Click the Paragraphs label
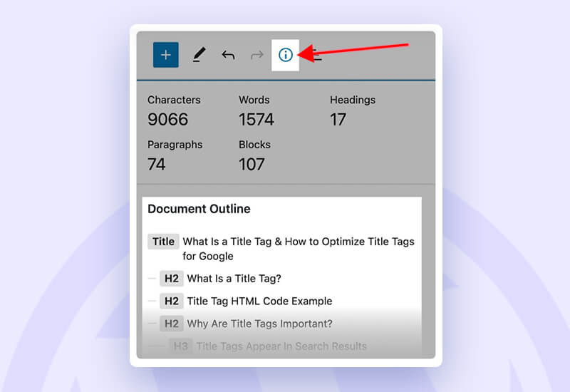The height and width of the screenshot is (392, 570). (x=175, y=145)
